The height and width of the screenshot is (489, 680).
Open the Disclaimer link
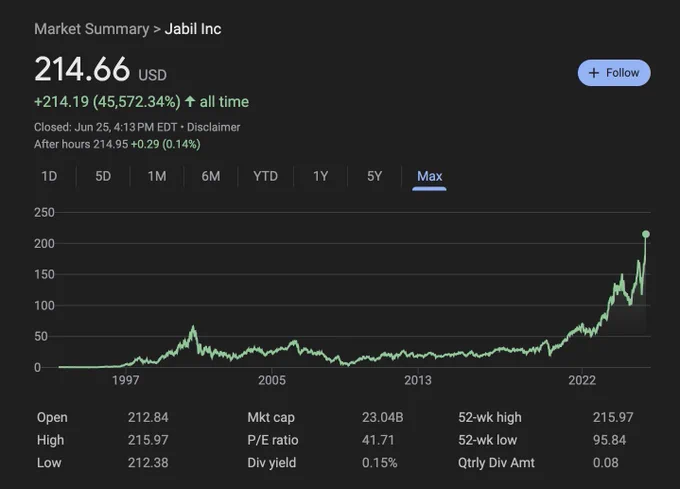pos(213,127)
